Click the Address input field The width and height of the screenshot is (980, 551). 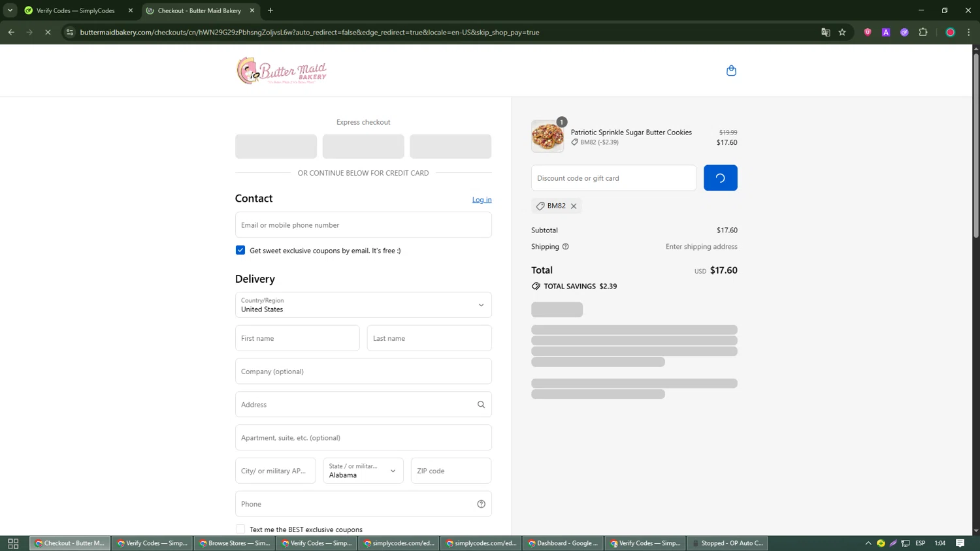(363, 405)
